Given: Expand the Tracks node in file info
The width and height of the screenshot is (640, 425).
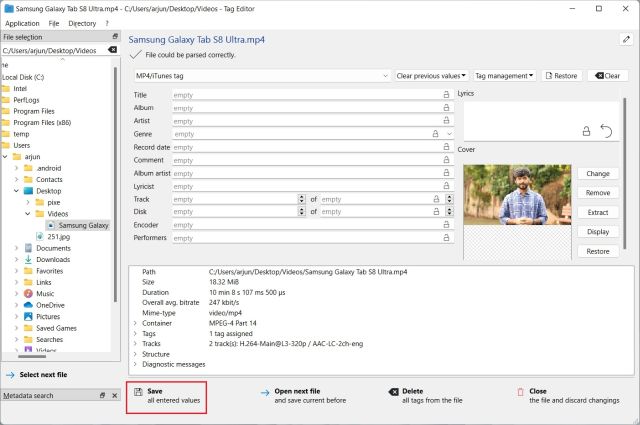Looking at the screenshot, I should pos(136,342).
